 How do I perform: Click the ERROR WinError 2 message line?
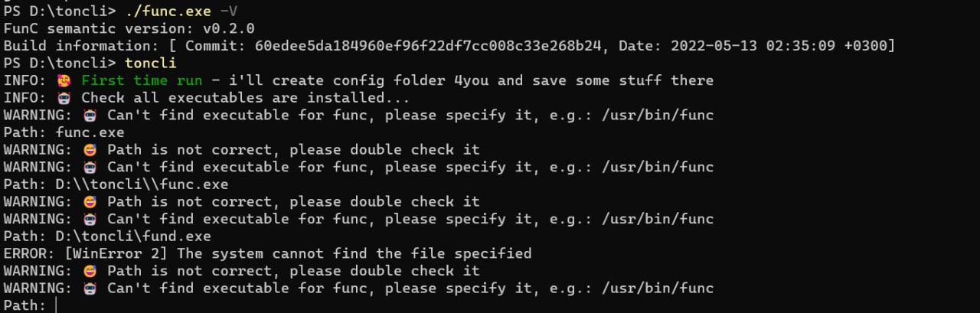pyautogui.click(x=267, y=253)
